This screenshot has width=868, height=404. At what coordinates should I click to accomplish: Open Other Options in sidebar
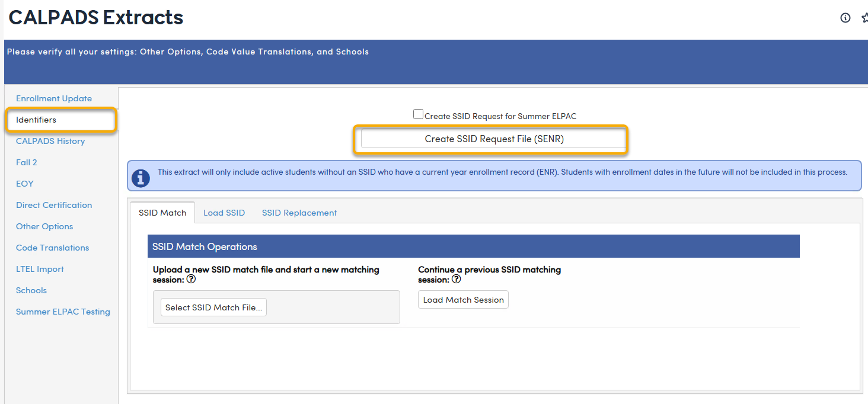[x=44, y=226]
